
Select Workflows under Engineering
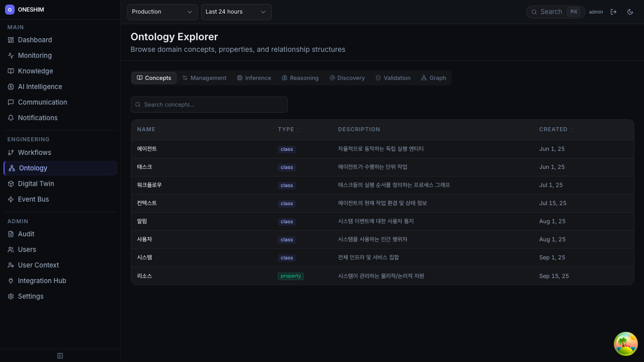[34, 152]
